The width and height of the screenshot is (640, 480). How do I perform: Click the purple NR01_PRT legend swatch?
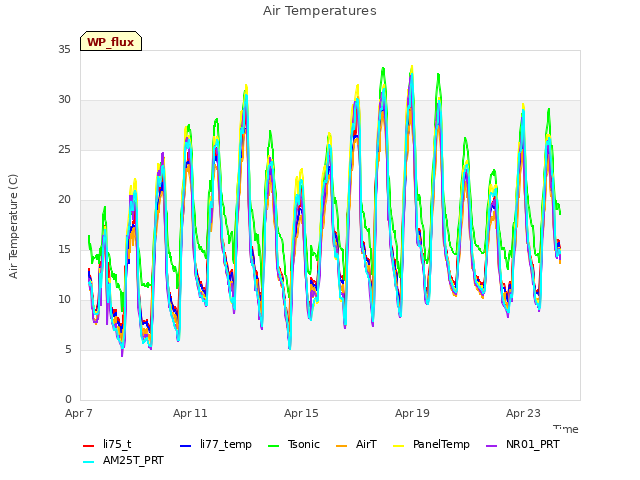[492, 446]
